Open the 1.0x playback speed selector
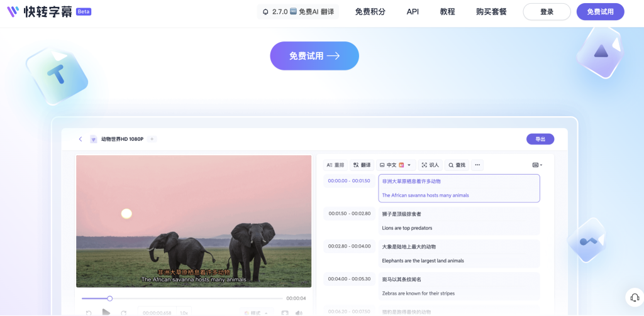The height and width of the screenshot is (316, 644). pyautogui.click(x=184, y=313)
